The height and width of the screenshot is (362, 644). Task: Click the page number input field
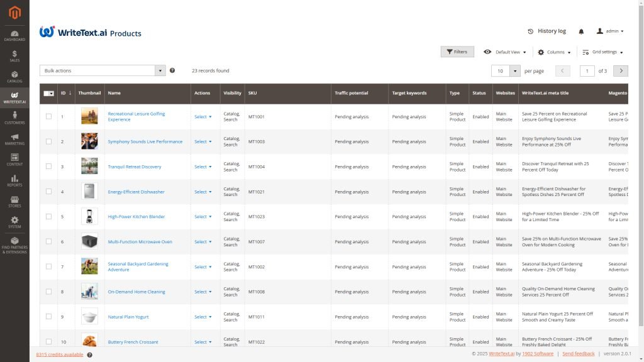[x=587, y=71]
